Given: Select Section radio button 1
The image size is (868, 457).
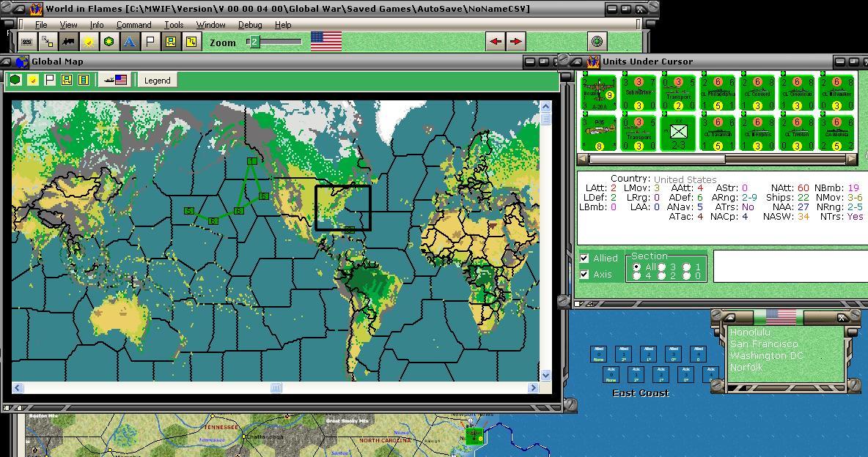Looking at the screenshot, I should pos(686,267).
